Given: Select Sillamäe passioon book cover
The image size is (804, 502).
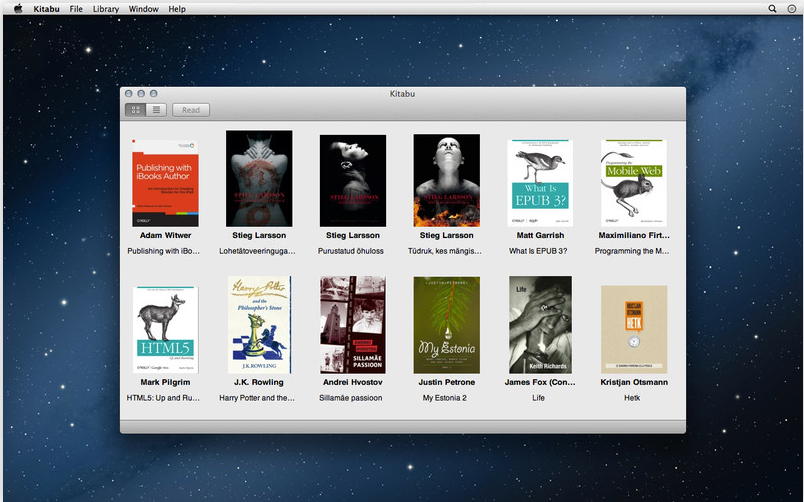Looking at the screenshot, I should 353,325.
